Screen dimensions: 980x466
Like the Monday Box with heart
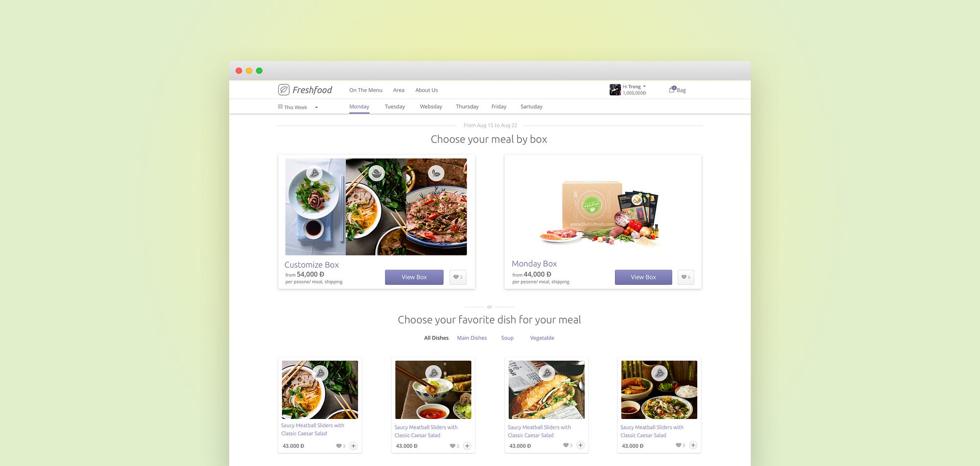[686, 277]
